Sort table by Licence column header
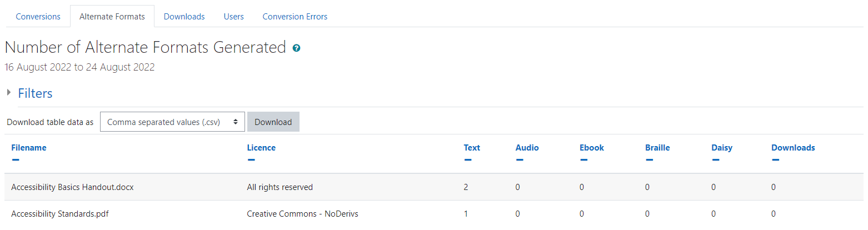 coord(261,148)
